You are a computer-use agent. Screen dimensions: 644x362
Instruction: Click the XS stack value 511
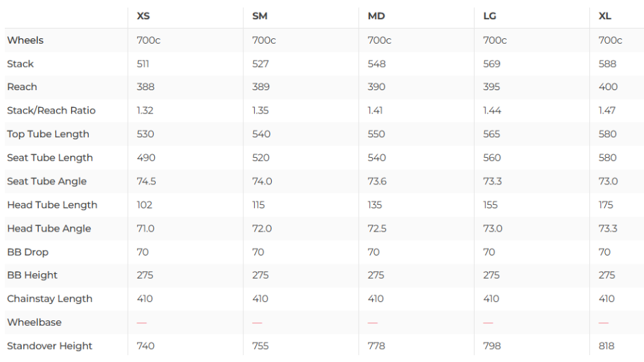(x=143, y=64)
